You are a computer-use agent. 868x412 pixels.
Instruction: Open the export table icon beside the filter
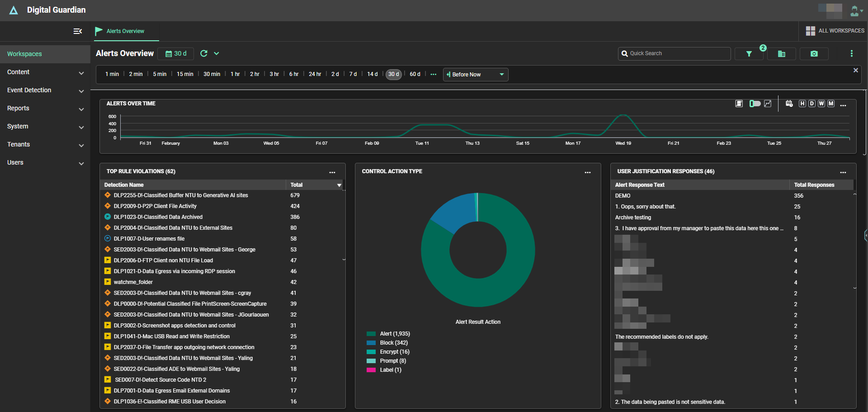[782, 53]
